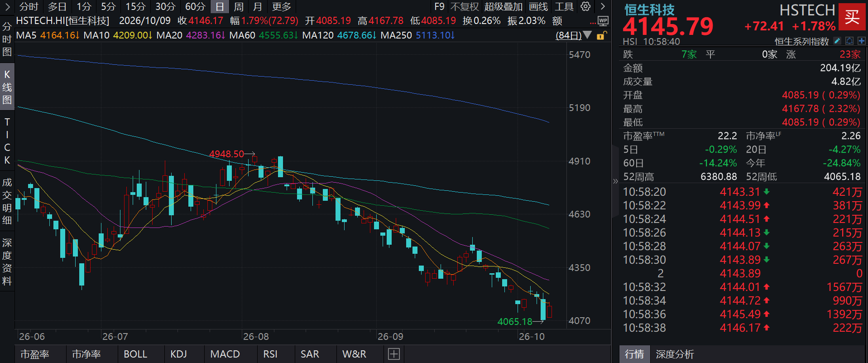Switch to 深度分析 tab
Viewport: 868px width, 363px height.
tap(675, 354)
